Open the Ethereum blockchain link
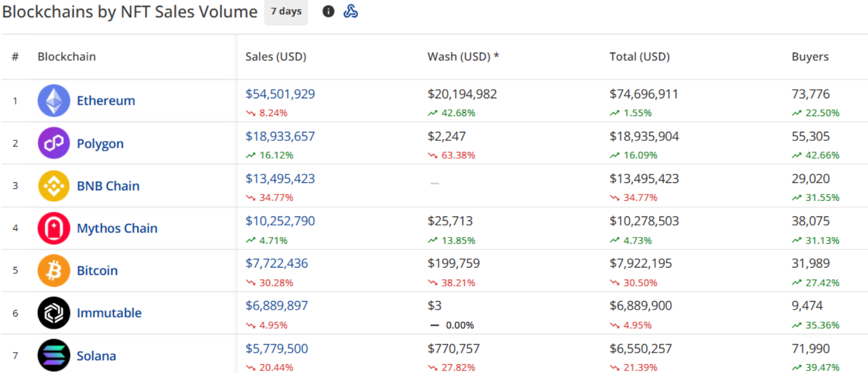 [x=106, y=101]
